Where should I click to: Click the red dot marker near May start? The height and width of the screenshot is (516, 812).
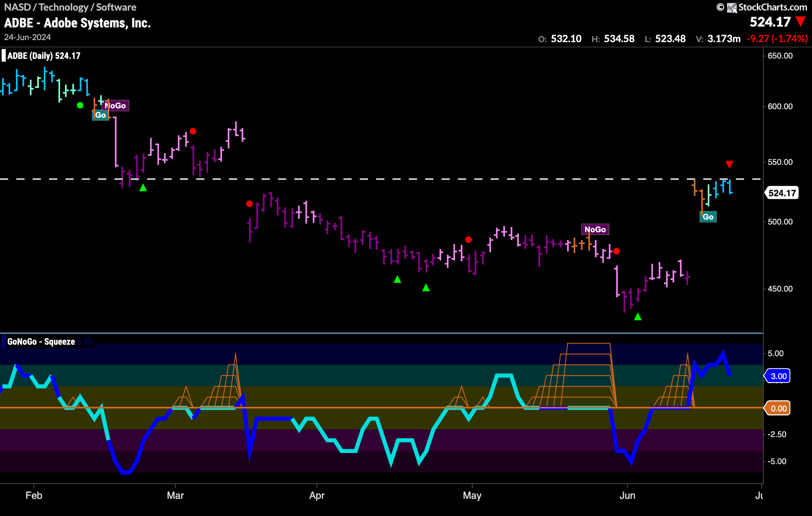[469, 240]
